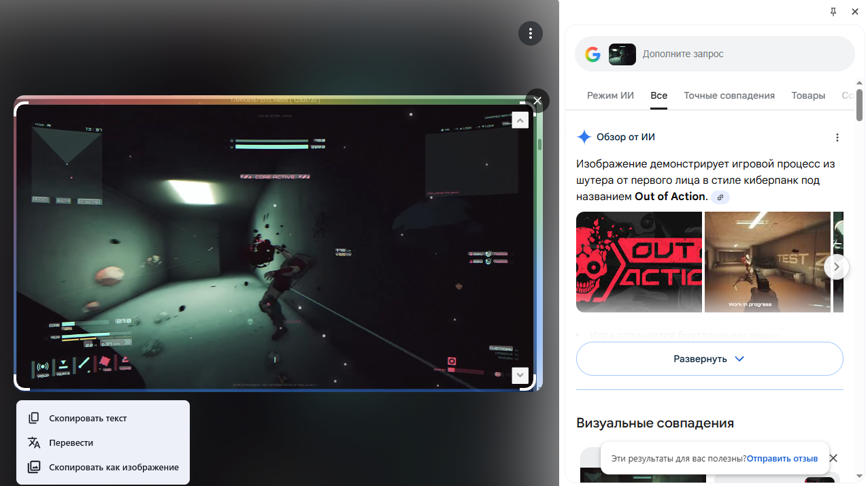Click the copy-text icon in the menu
Viewport: 868px width, 486px height.
point(34,418)
